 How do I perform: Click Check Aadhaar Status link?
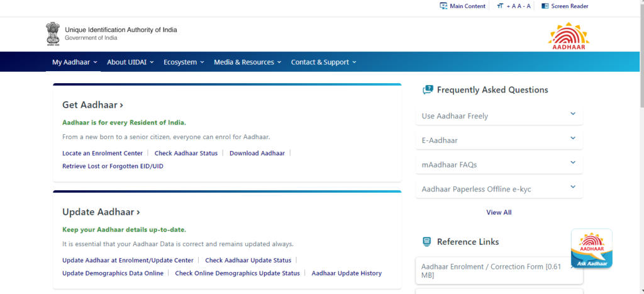point(186,153)
